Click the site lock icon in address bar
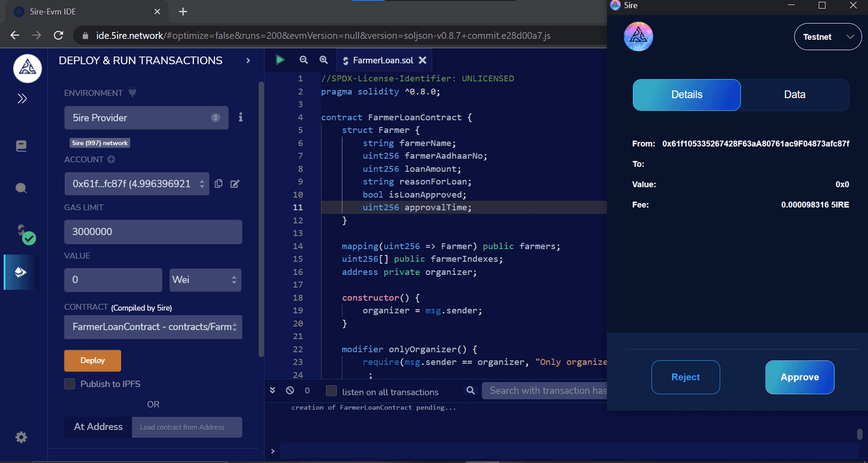The height and width of the screenshot is (463, 868). [x=85, y=36]
